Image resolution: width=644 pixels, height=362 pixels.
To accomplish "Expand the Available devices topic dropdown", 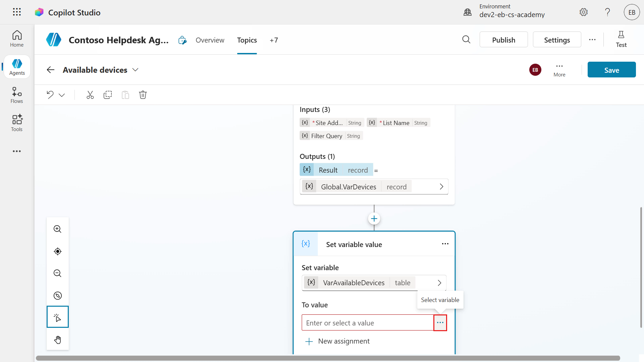I will [x=135, y=70].
